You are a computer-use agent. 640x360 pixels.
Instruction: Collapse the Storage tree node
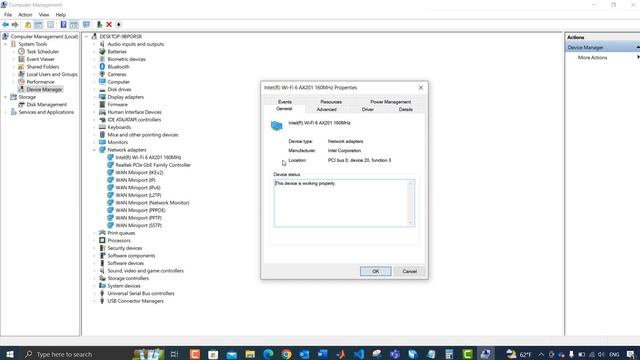point(6,97)
